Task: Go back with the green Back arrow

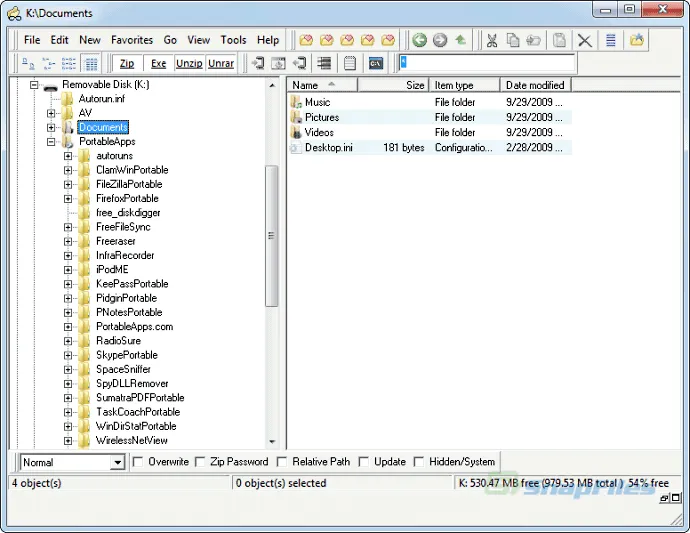Action: [x=419, y=40]
